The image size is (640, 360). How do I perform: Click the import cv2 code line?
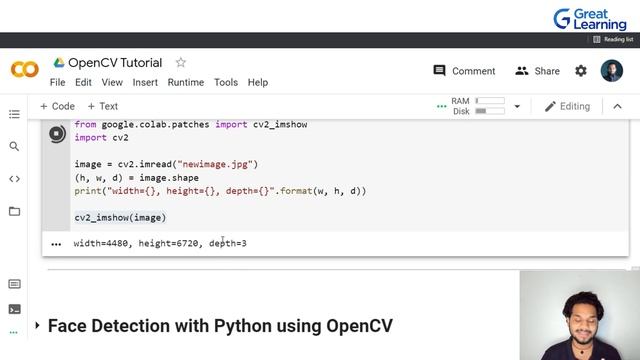[x=101, y=138]
